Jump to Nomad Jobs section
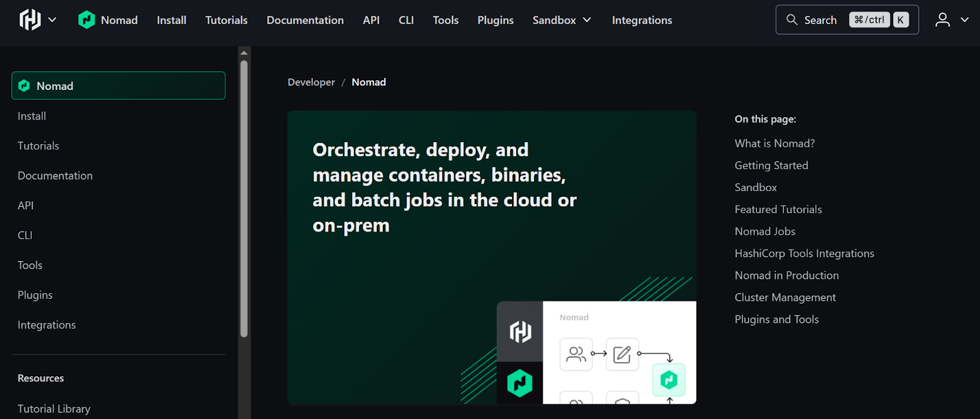 (765, 232)
